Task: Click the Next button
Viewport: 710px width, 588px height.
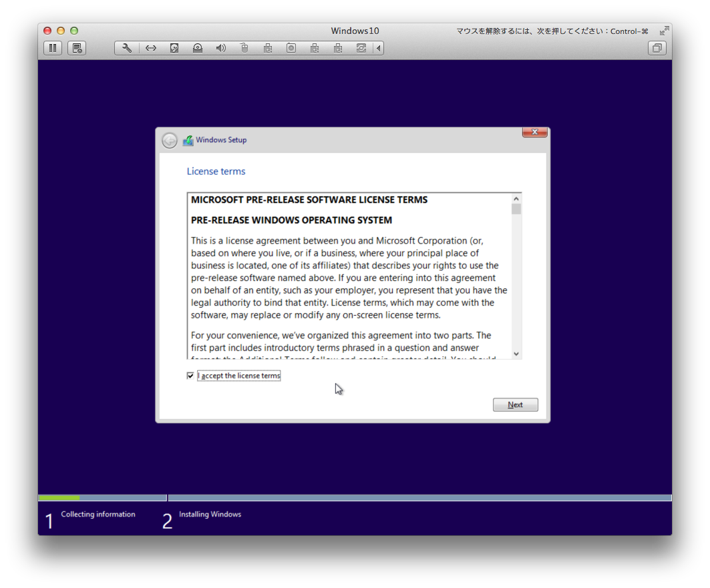Action: point(515,405)
